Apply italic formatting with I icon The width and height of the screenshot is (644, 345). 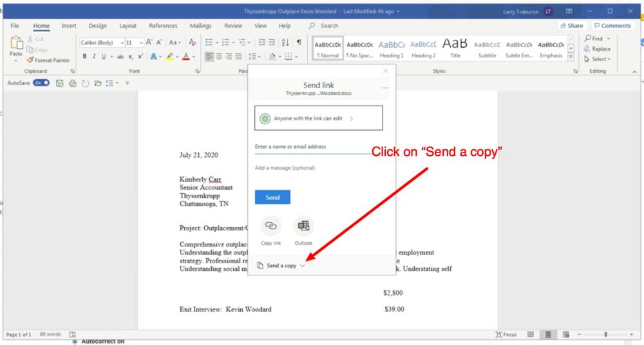click(94, 56)
